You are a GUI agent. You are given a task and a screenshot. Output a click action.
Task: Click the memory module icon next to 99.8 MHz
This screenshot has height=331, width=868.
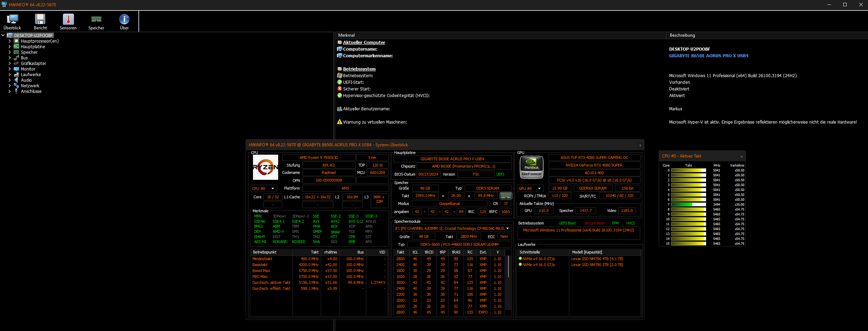(506, 196)
